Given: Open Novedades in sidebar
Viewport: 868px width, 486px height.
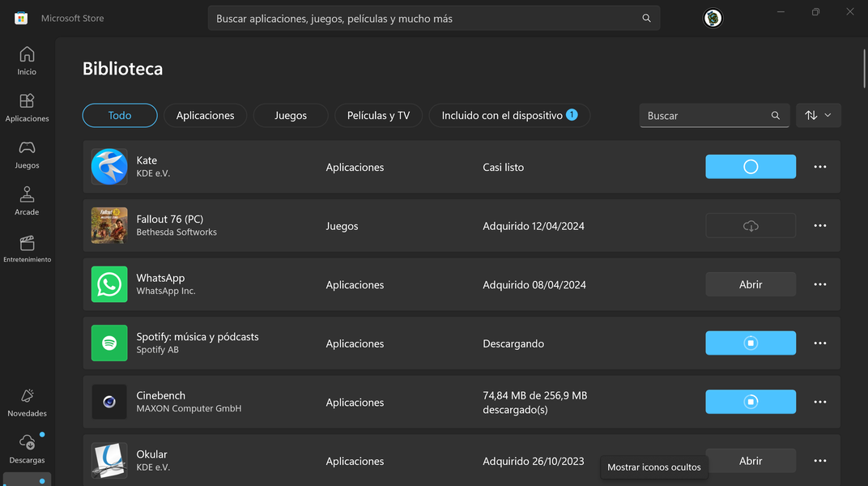Looking at the screenshot, I should click(27, 403).
